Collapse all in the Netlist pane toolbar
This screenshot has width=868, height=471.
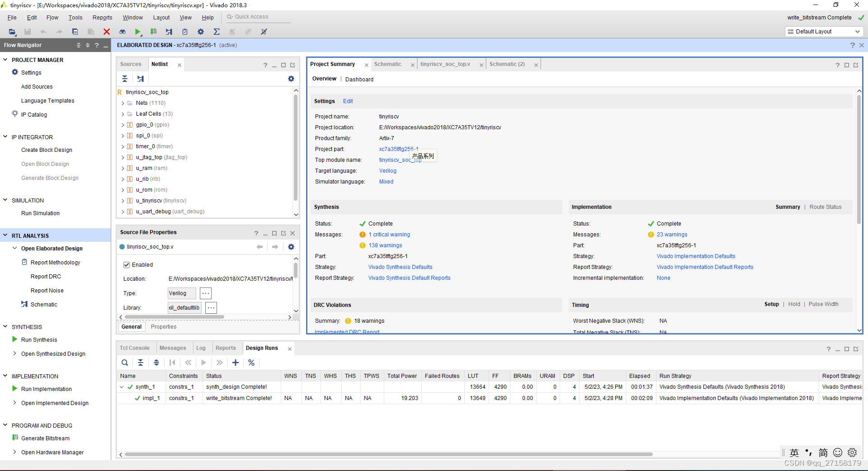pos(125,79)
